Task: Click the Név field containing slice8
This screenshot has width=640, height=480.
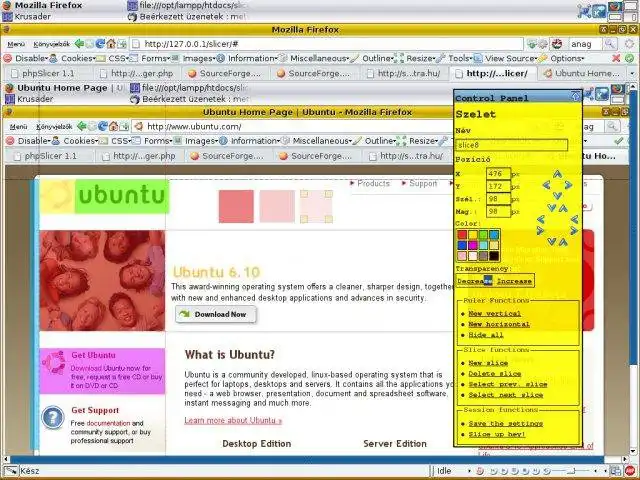Action: coord(511,145)
